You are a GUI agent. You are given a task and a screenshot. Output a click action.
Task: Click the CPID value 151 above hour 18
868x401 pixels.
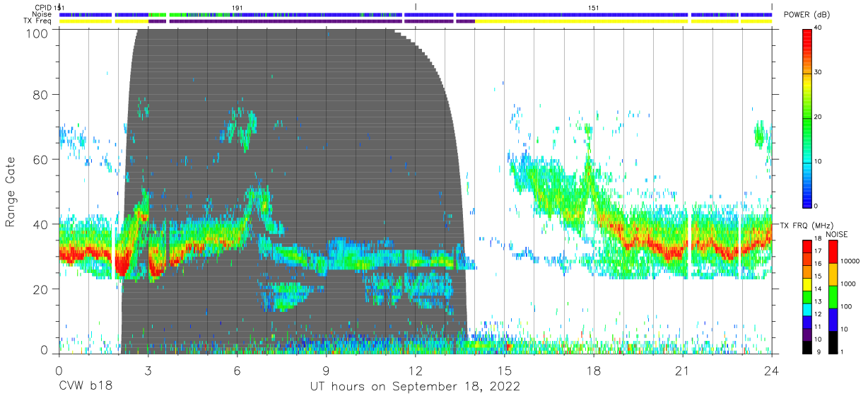point(594,8)
